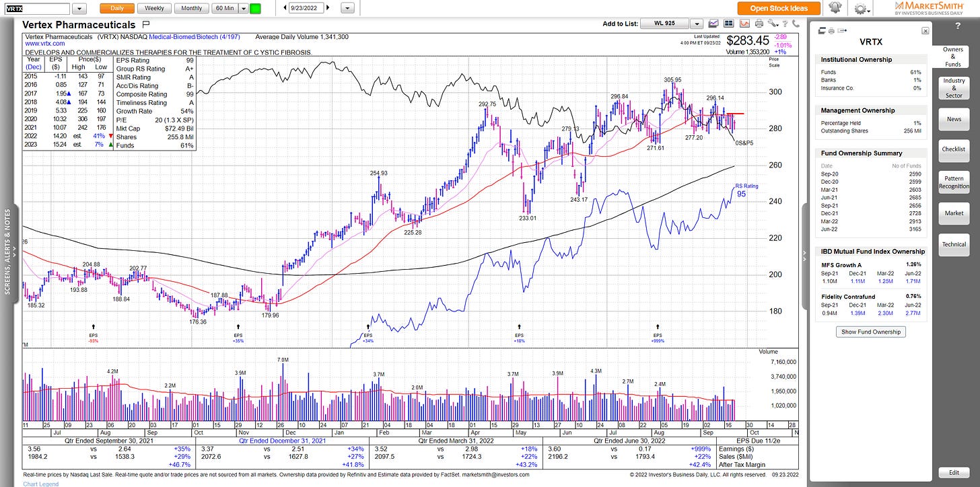The image size is (980, 487).
Task: Select the Monthly chart interval
Action: point(191,8)
